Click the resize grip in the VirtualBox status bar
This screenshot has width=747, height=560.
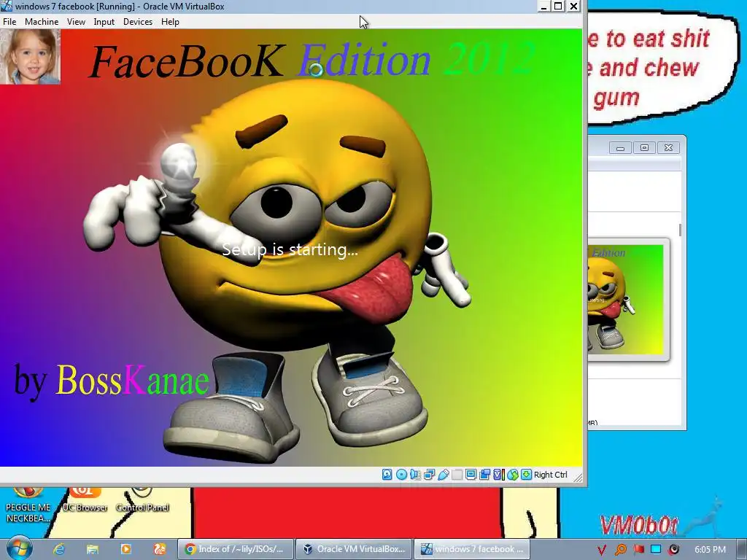point(578,477)
